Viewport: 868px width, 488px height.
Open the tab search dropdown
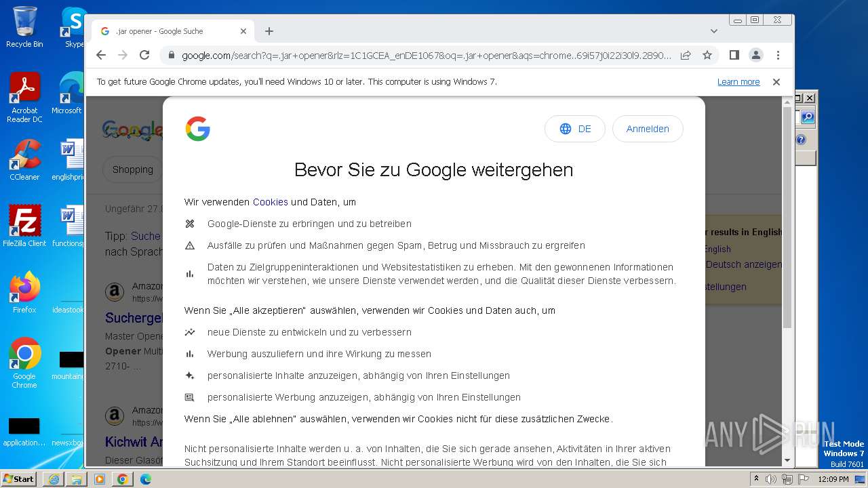point(714,31)
